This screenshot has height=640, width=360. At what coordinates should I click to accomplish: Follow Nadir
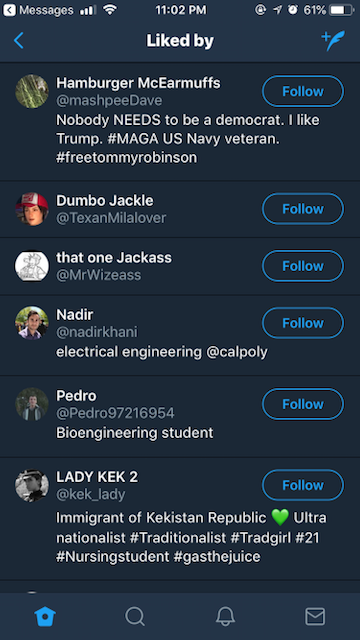(303, 323)
